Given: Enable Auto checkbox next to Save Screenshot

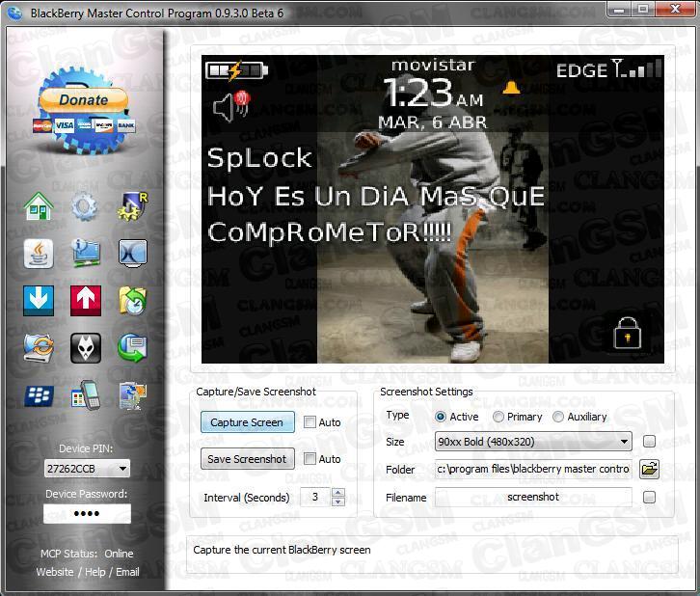Looking at the screenshot, I should (x=310, y=458).
